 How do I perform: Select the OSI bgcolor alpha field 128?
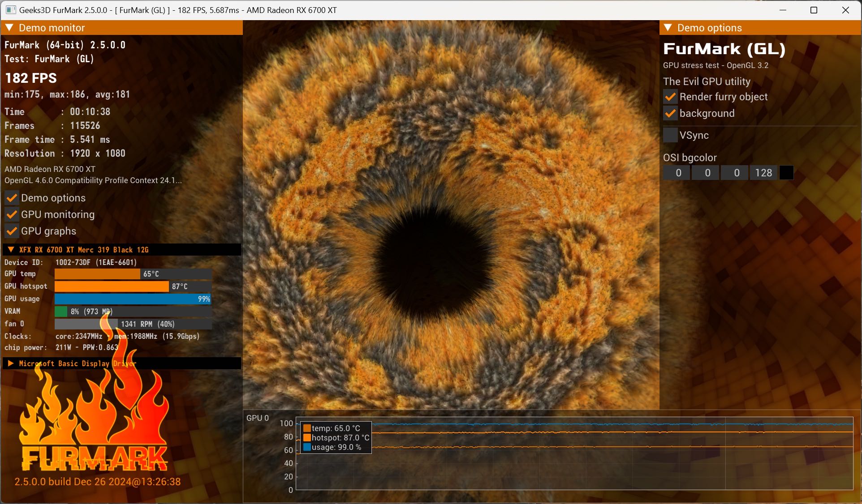click(x=764, y=173)
